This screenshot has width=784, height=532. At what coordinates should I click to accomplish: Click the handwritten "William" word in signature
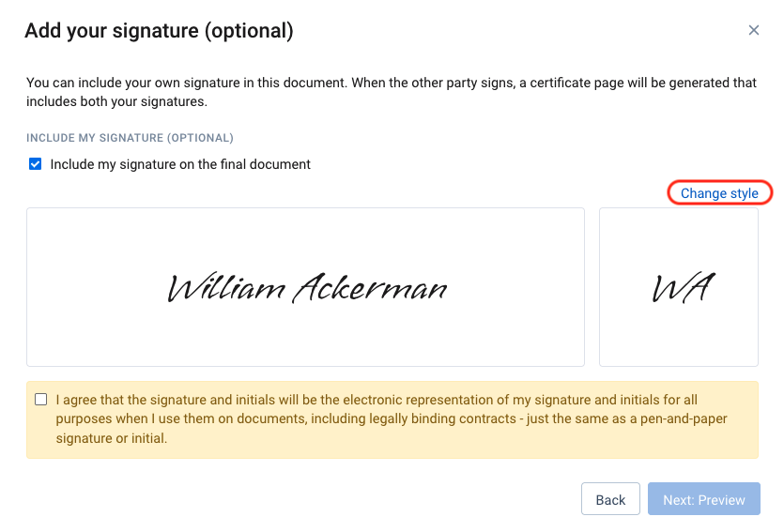[x=226, y=287]
